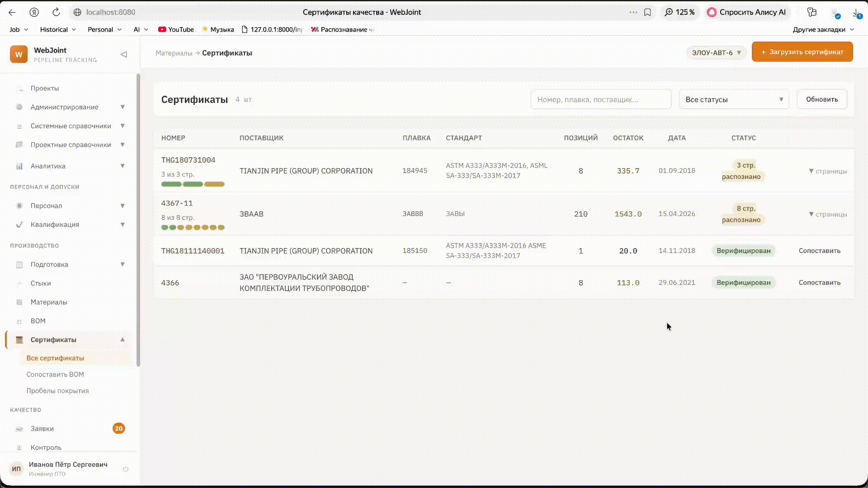Click the Сертификаты sidebar icon
Viewport: 868px width, 488px height.
[19, 340]
